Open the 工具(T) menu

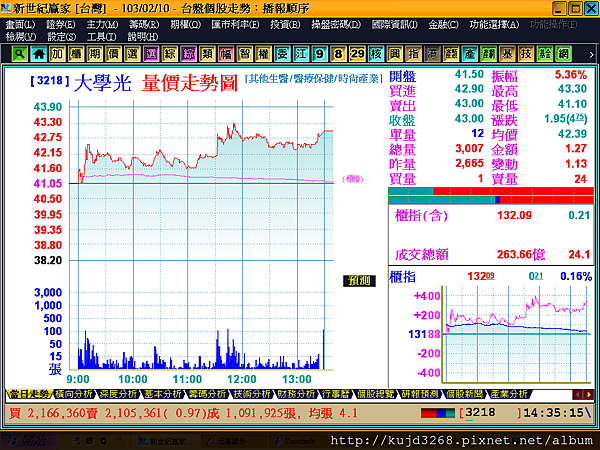pyautogui.click(x=102, y=37)
